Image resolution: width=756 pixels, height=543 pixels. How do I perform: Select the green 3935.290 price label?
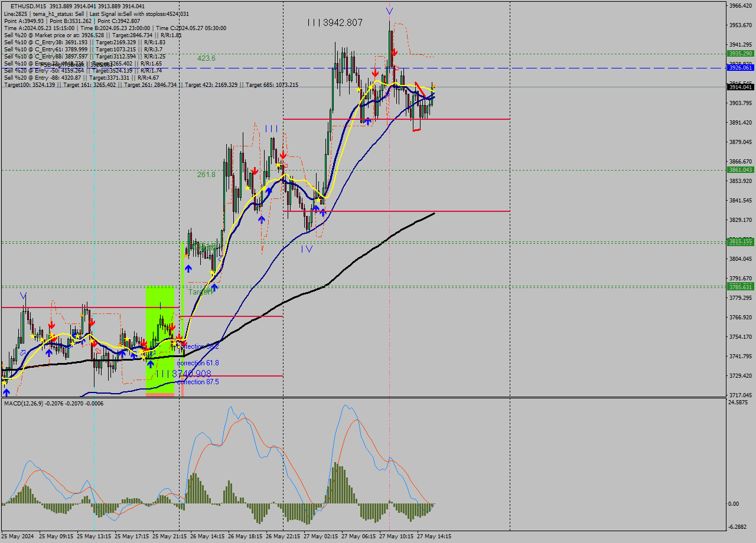pos(740,53)
